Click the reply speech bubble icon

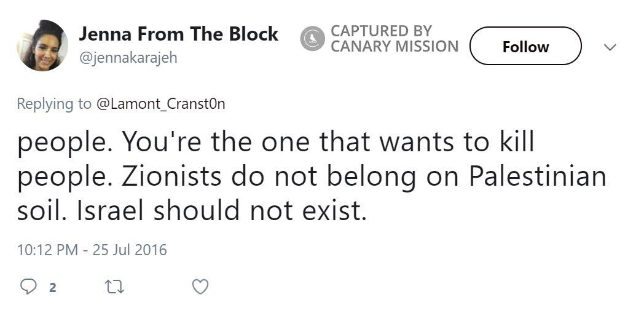point(28,287)
